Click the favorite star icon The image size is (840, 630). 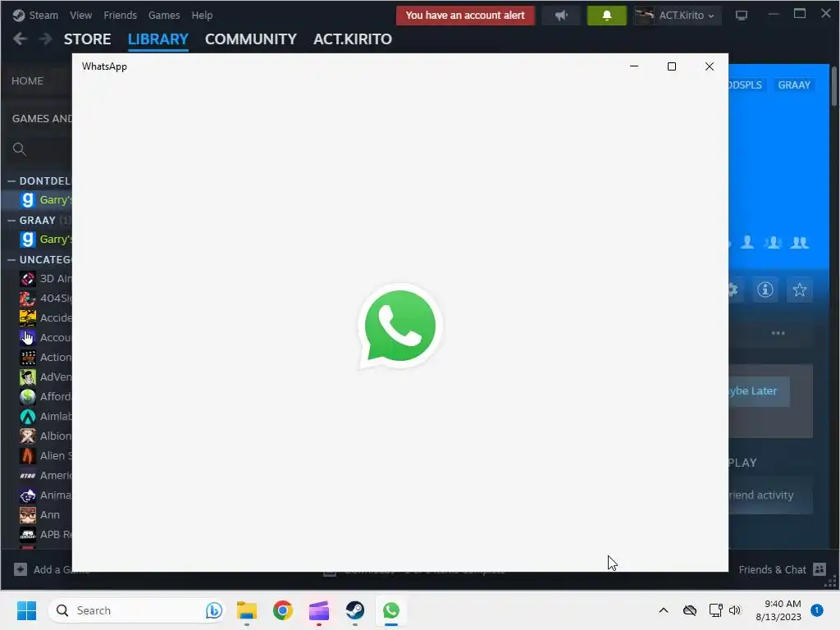point(799,290)
